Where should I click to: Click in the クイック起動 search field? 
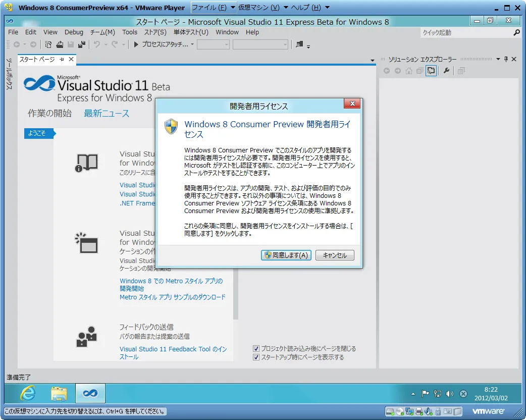pyautogui.click(x=464, y=32)
